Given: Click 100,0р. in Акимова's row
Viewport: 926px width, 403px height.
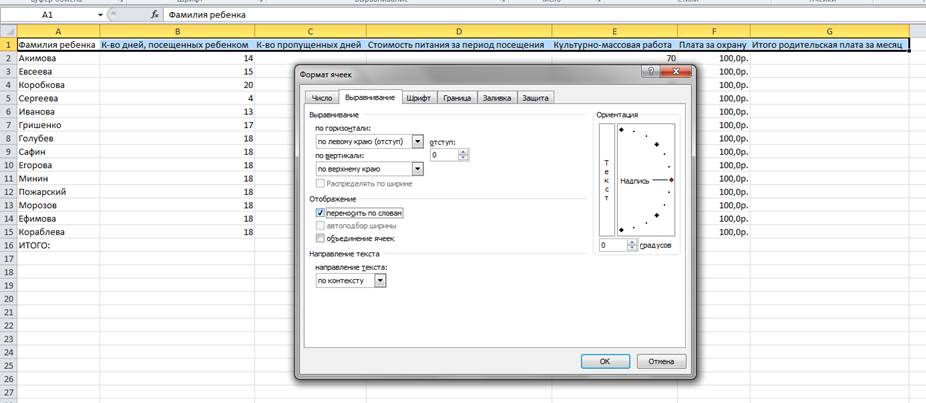Looking at the screenshot, I should pyautogui.click(x=714, y=58).
